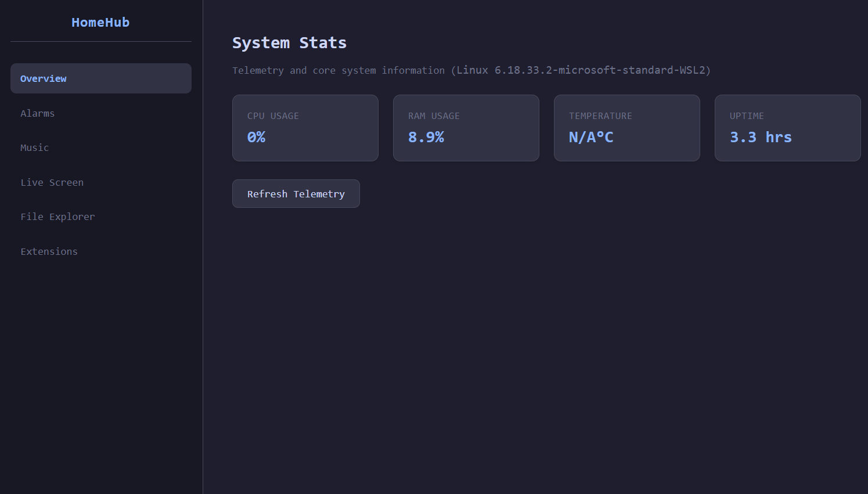Click the System Stats heading

pos(289,43)
